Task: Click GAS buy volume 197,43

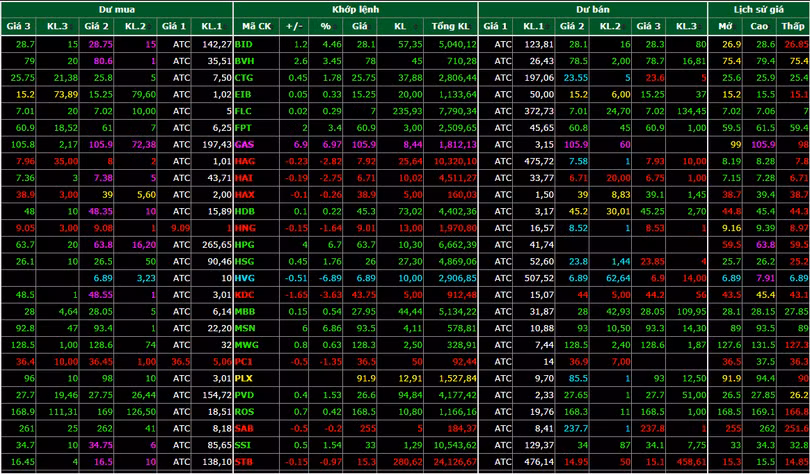Action: point(217,145)
